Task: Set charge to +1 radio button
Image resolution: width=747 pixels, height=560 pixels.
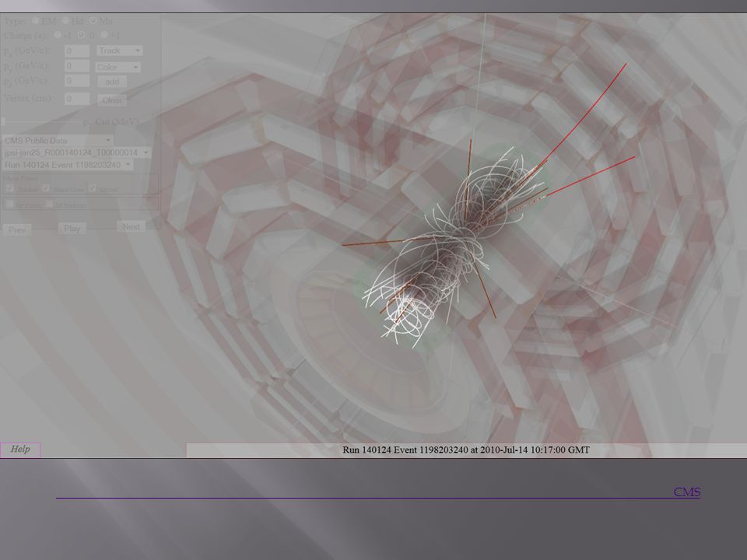Action: click(x=104, y=34)
